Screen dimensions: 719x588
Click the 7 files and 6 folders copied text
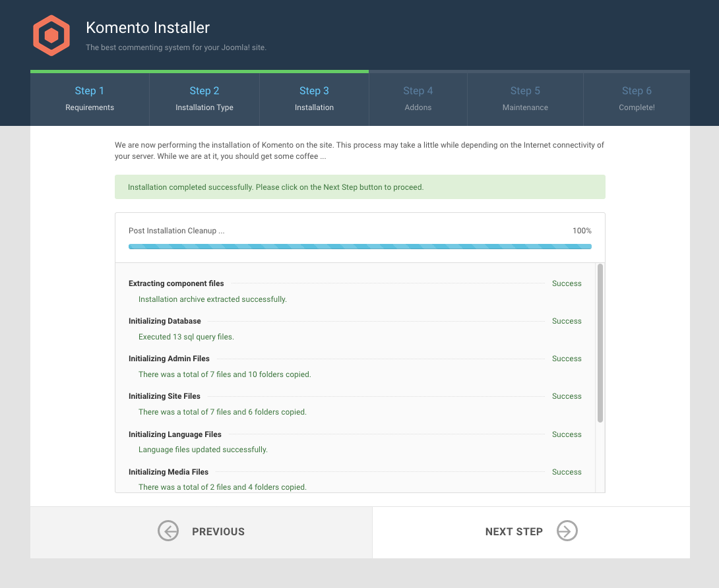point(222,412)
